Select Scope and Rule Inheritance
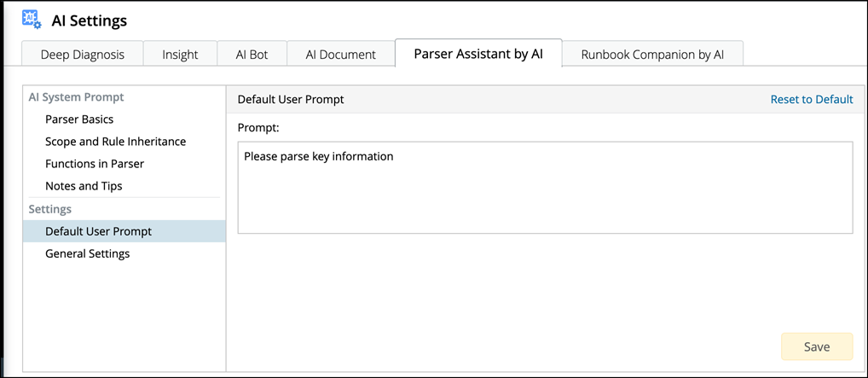The image size is (868, 378). (x=115, y=142)
